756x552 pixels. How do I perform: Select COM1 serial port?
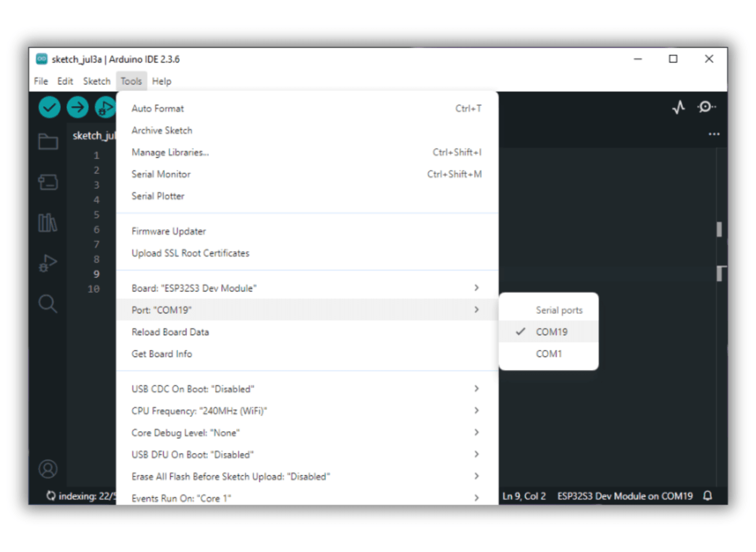pyautogui.click(x=548, y=354)
